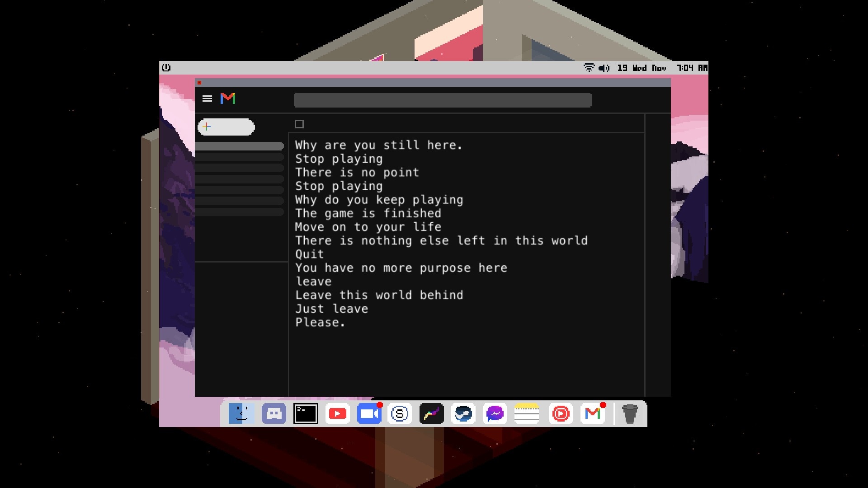Select the fifth sidebar folder bar
This screenshot has width=868, height=488.
coord(240,190)
